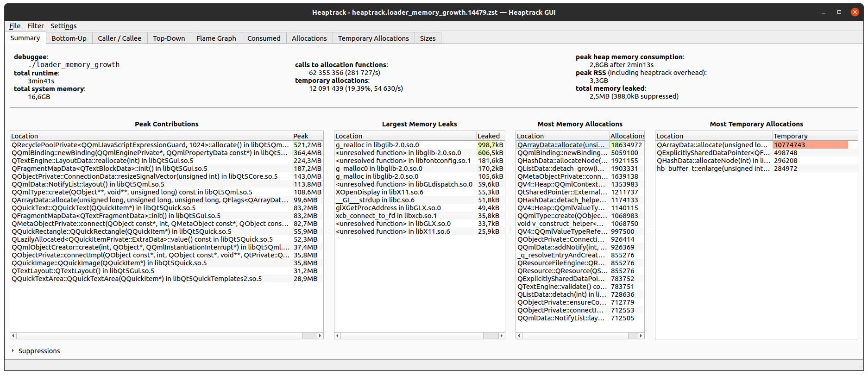Screen dimensions: 868x375
Task: Click the 521,2MB peak value cell
Action: coord(308,145)
